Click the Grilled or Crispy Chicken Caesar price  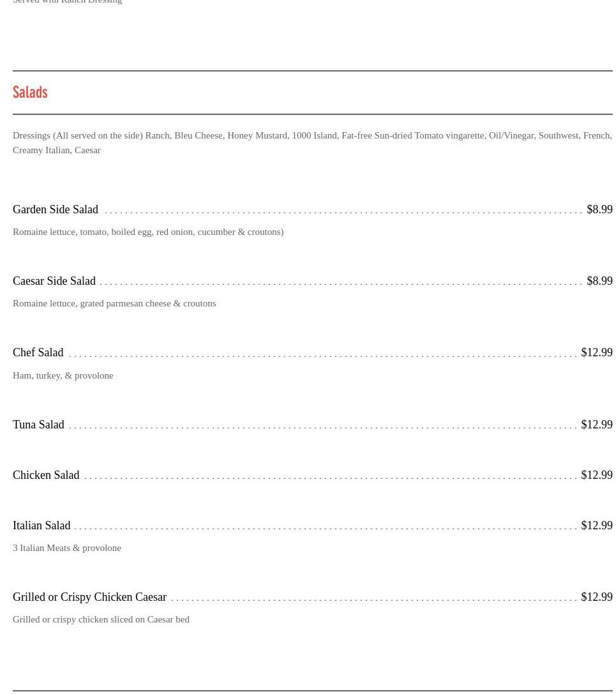click(597, 597)
